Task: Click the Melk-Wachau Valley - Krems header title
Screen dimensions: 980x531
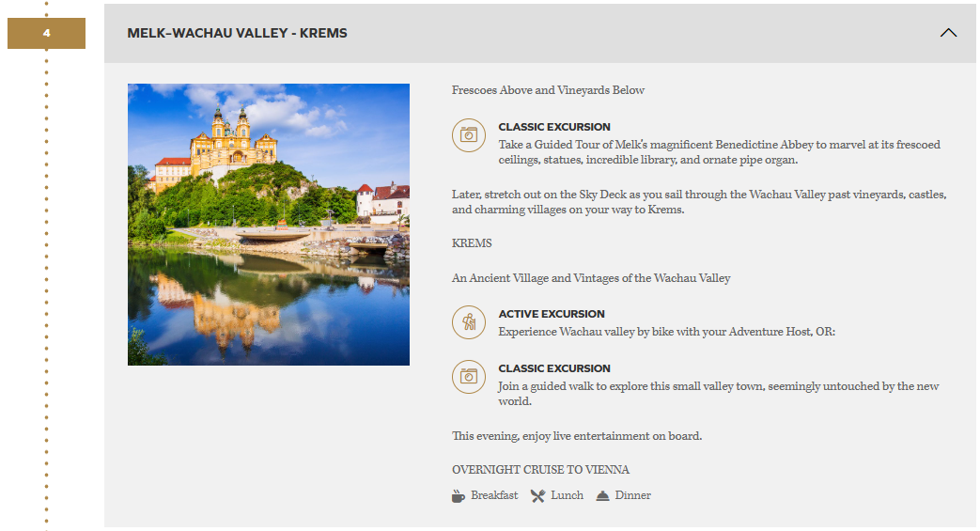Action: [237, 33]
